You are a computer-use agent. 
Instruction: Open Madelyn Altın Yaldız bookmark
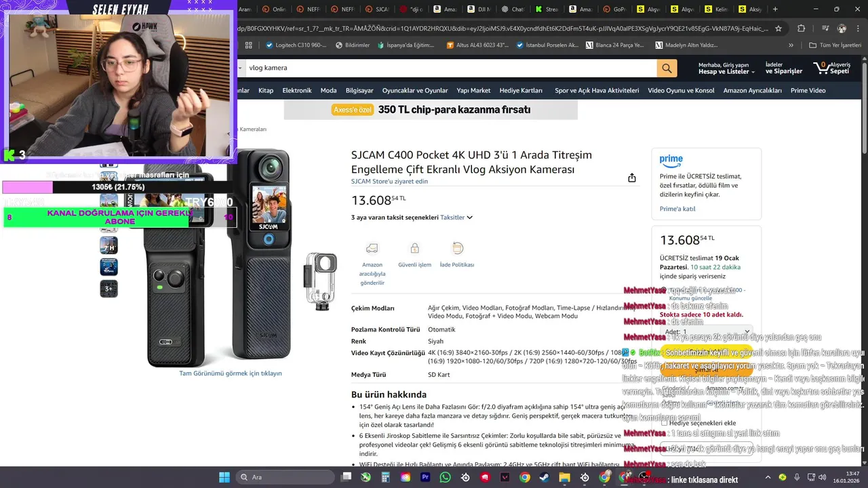(x=686, y=45)
